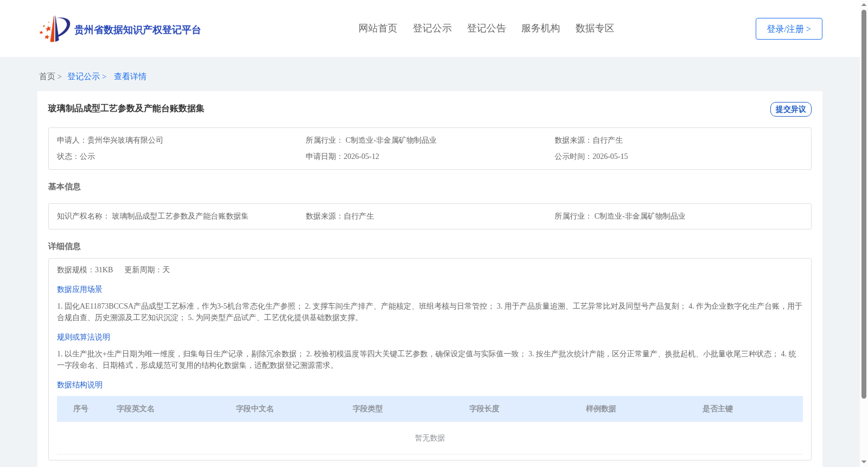Viewport: 868px width, 467px height.
Task: Click the 字段长度 column header
Action: coord(484,409)
